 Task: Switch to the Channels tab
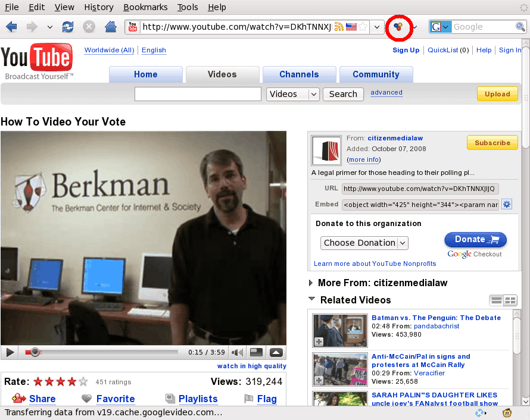coord(299,74)
